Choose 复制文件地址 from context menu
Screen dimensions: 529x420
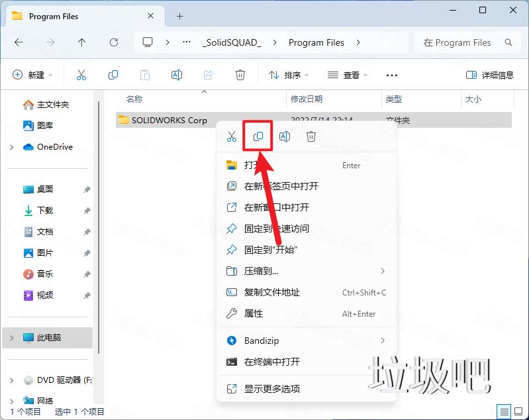307,292
